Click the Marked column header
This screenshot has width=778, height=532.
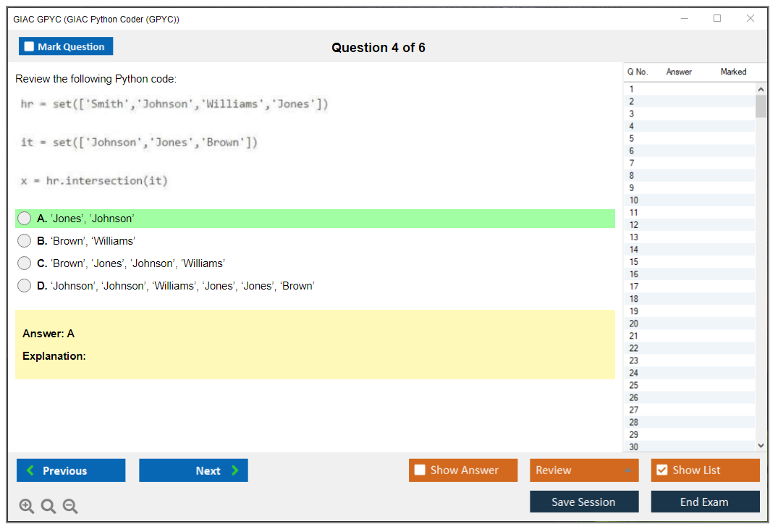[x=733, y=72]
